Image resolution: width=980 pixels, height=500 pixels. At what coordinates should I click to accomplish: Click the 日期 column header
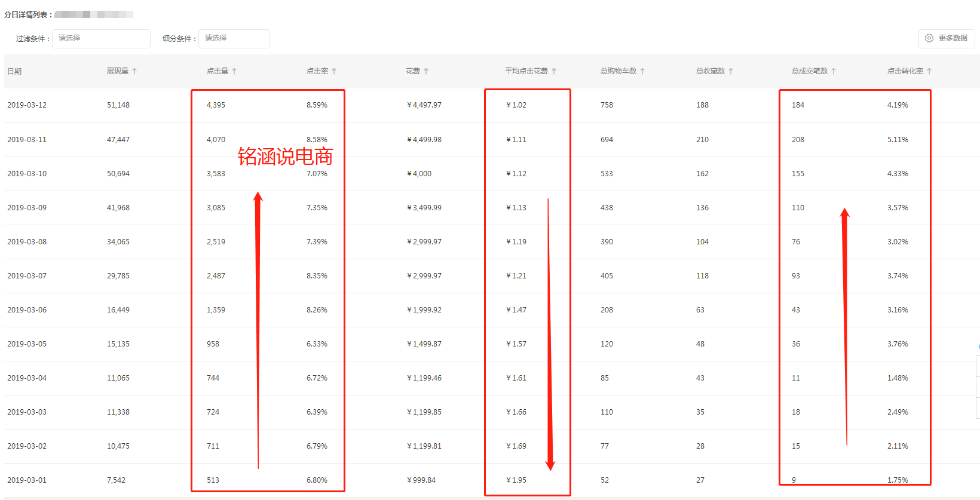(14, 71)
